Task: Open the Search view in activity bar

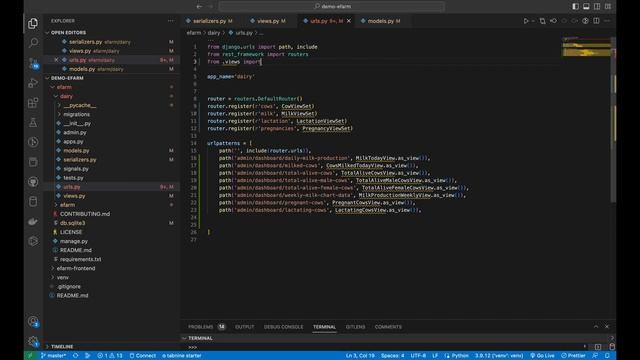Action: [33, 43]
